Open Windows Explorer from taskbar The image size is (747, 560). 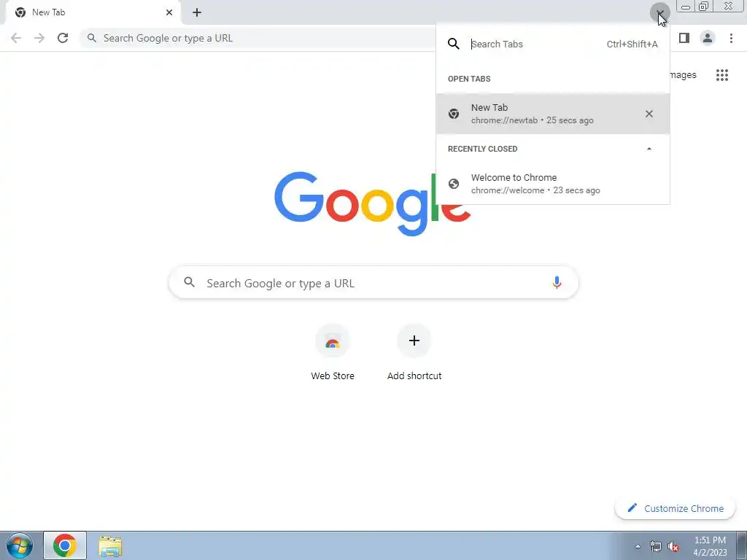[110, 547]
